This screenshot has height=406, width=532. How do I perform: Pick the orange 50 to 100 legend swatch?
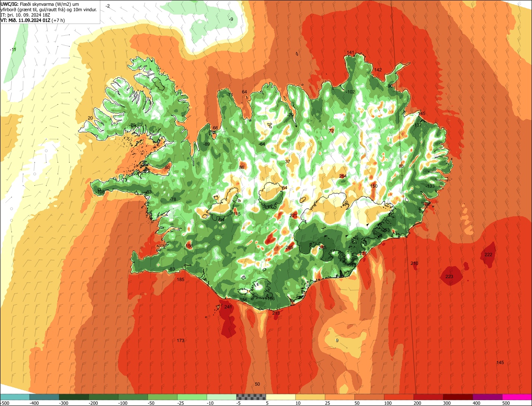(x=369, y=397)
